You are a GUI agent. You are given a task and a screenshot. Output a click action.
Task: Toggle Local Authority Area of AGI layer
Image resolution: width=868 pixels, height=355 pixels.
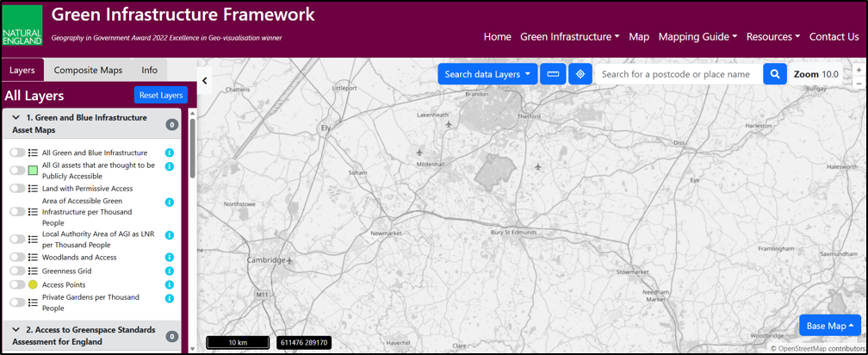point(18,240)
